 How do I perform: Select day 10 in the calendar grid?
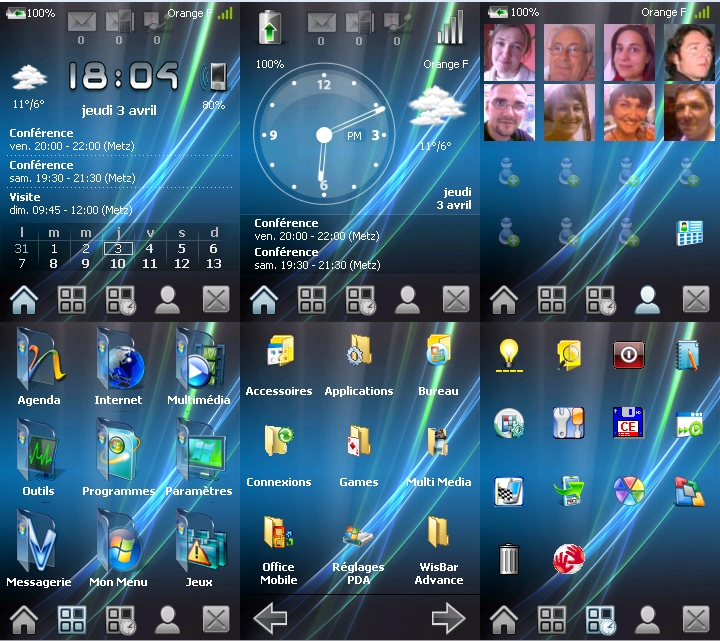point(117,264)
